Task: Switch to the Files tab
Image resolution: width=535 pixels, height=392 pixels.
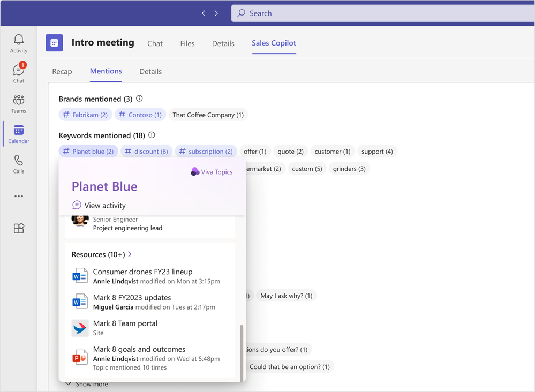Action: (x=187, y=43)
